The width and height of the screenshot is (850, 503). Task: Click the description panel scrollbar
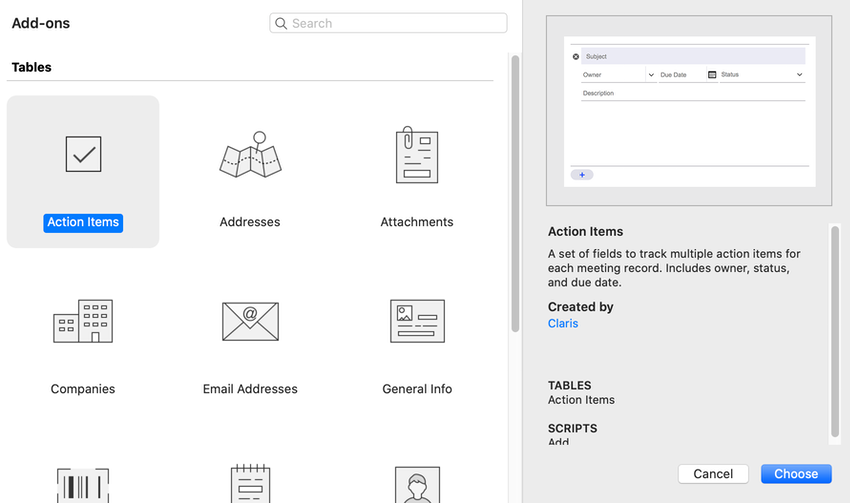point(834,330)
